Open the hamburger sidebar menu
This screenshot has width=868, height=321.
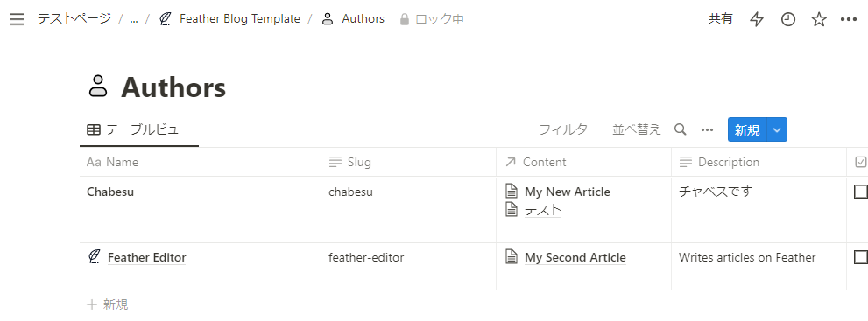coord(17,19)
